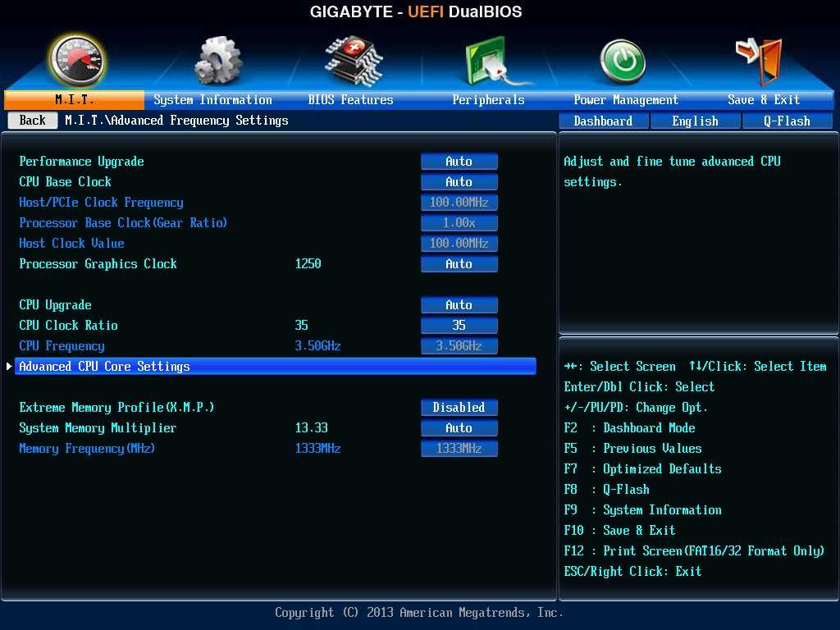Launch Q-Flash utility button
840x630 pixels.
pyautogui.click(x=787, y=121)
